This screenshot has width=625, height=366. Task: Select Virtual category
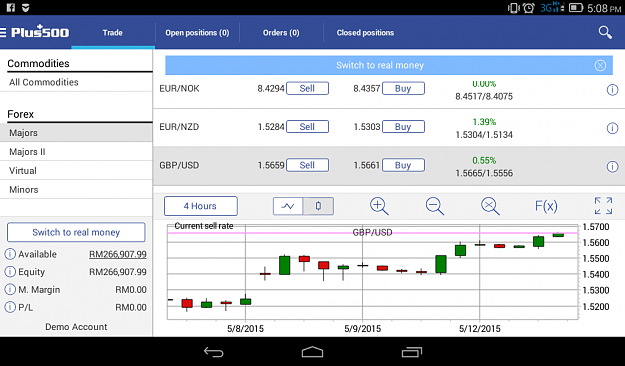76,171
